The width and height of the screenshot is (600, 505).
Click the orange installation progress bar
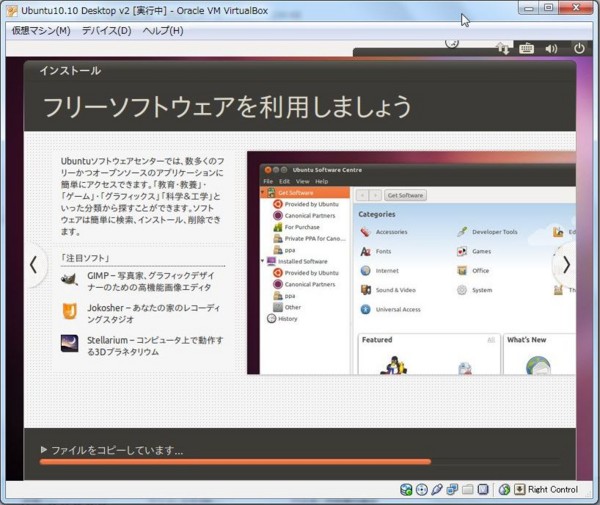pos(235,461)
